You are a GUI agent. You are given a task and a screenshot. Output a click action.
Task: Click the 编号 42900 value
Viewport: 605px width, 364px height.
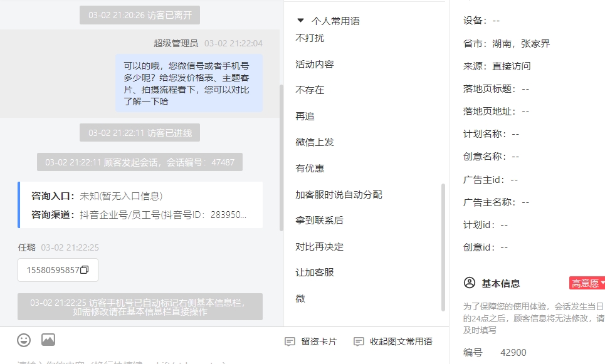pos(513,353)
